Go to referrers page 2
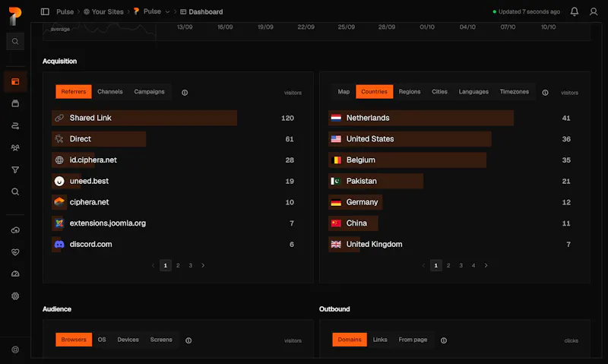Image resolution: width=608 pixels, height=364 pixels. (178, 265)
